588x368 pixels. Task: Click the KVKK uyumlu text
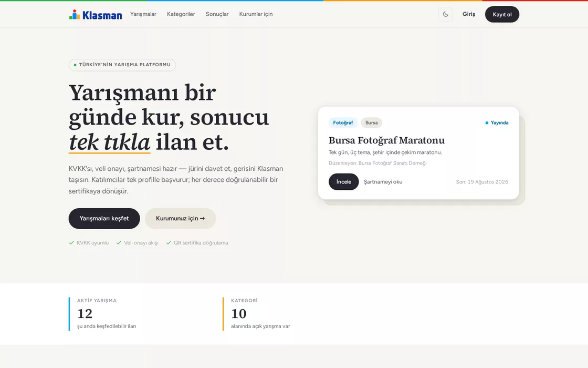[x=92, y=243]
